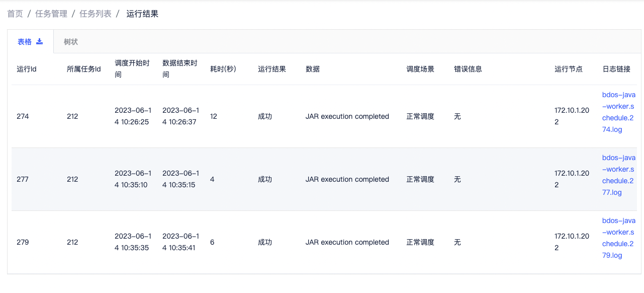Open the 首页 breadcrumb link
The width and height of the screenshot is (644, 293).
pyautogui.click(x=15, y=14)
